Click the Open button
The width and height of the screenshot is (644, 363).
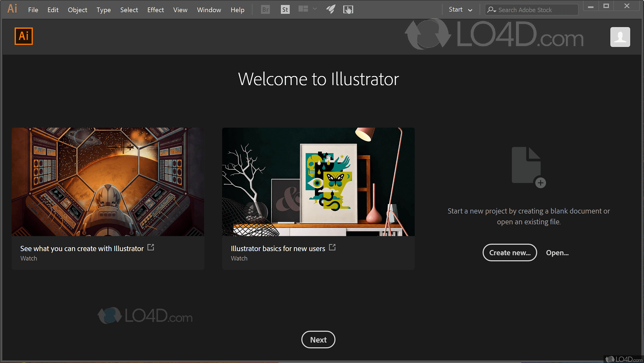tap(557, 252)
